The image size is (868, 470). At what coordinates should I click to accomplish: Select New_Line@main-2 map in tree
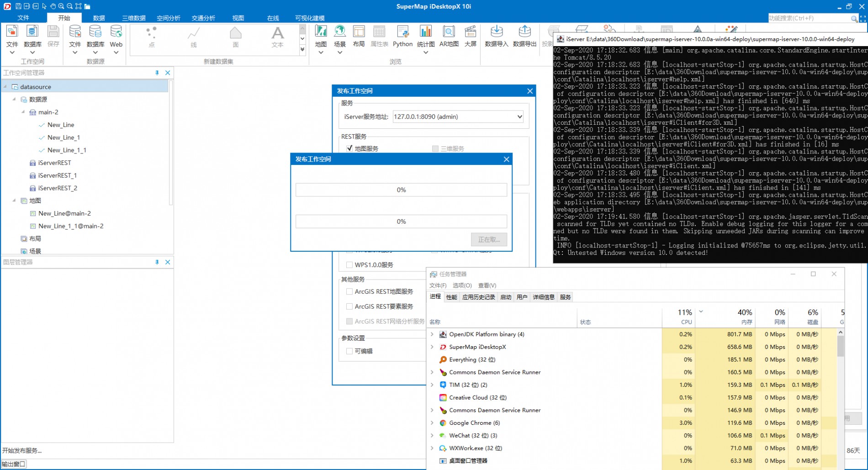(x=64, y=213)
